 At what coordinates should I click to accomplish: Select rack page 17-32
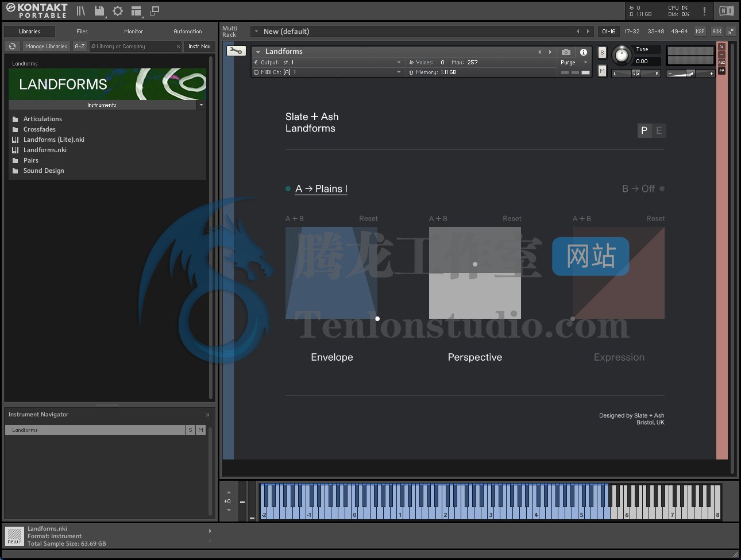[632, 32]
